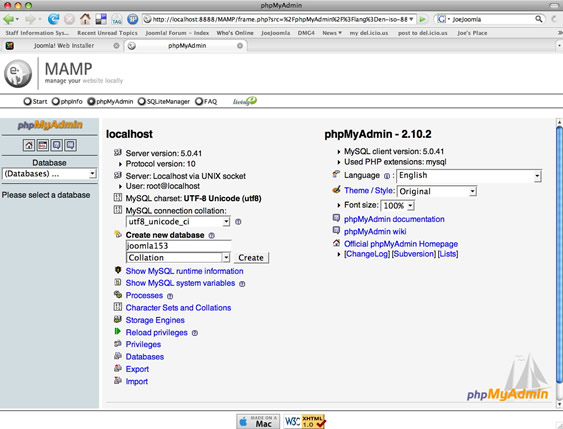Click the MAMP logo icon

point(18,74)
